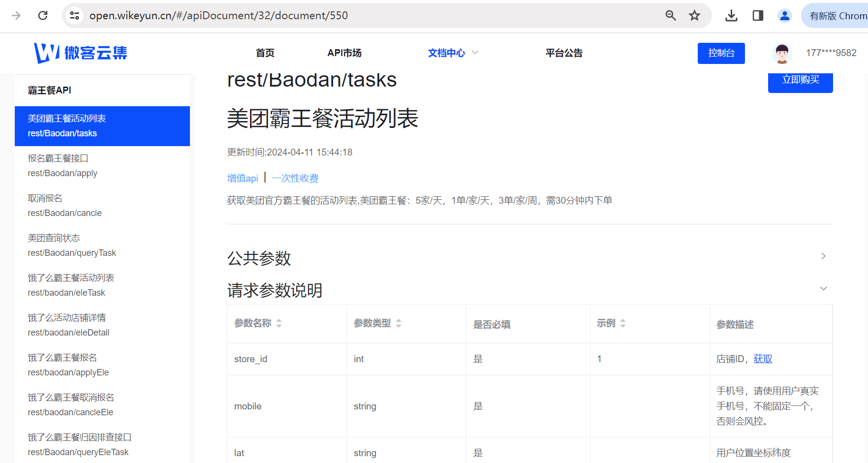This screenshot has height=463, width=868.
Task: Open 文档中心 navigation item
Action: coord(446,53)
